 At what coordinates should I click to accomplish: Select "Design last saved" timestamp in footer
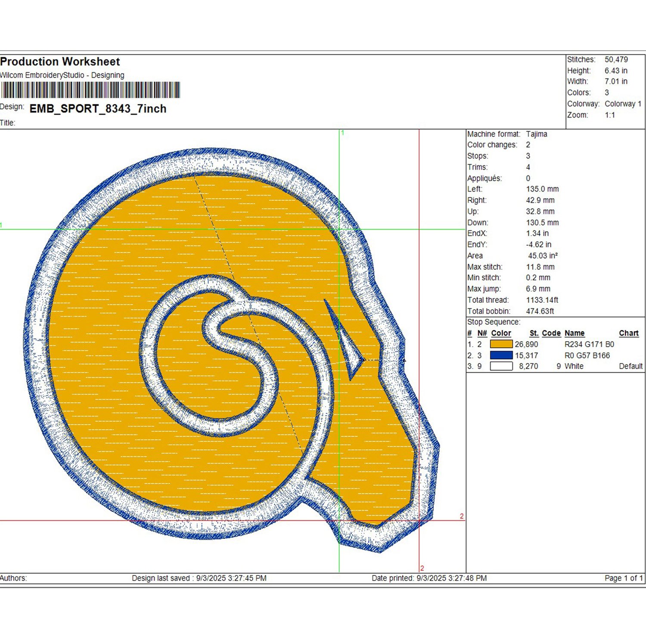(x=199, y=578)
